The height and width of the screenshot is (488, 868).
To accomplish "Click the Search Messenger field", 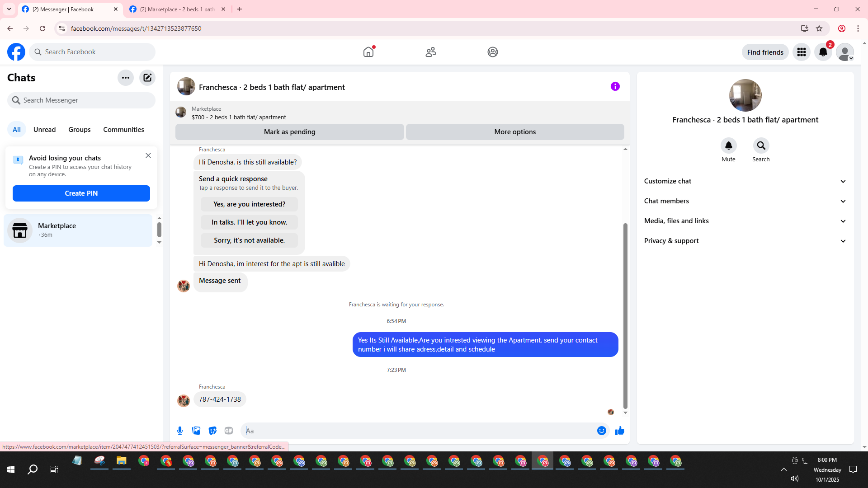I will 81,100.
